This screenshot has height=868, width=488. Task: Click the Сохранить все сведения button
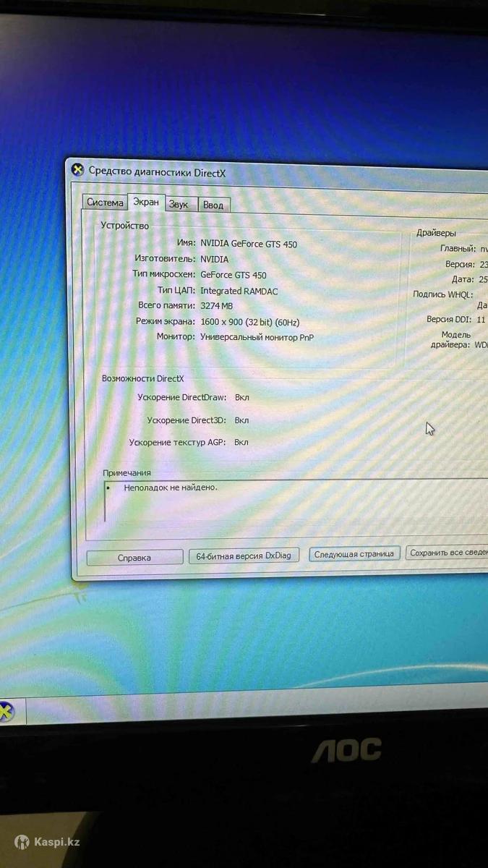coord(448,553)
